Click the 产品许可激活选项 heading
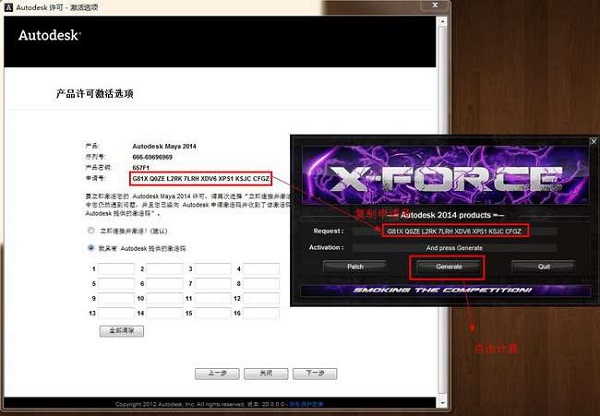 click(95, 94)
